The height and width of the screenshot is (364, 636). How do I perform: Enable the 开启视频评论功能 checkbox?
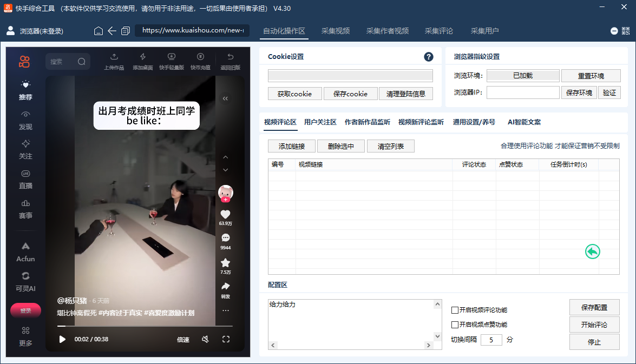[x=455, y=310]
